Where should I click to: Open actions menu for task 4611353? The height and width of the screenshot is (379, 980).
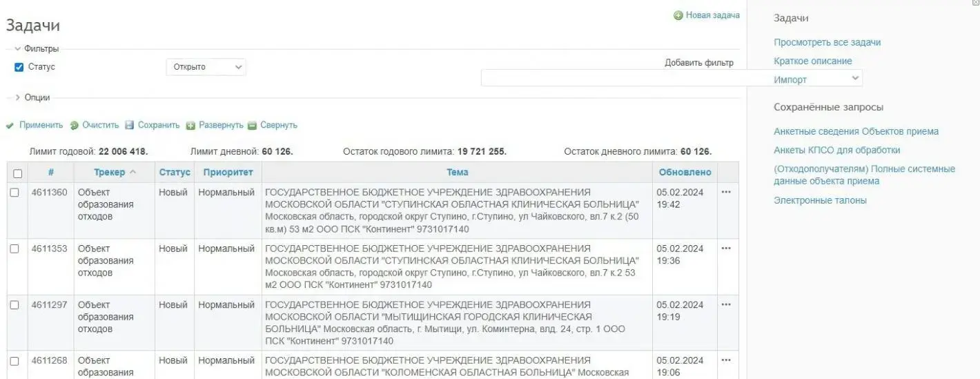pos(726,249)
